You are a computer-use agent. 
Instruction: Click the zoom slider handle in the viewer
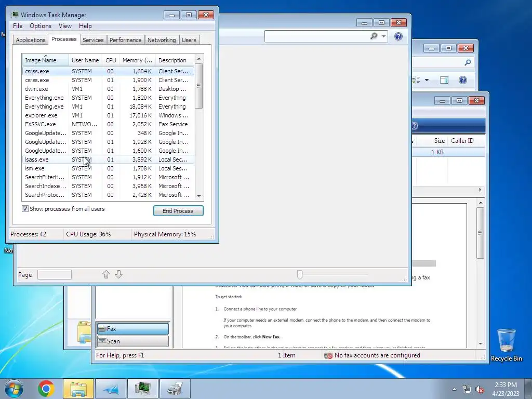[300, 274]
